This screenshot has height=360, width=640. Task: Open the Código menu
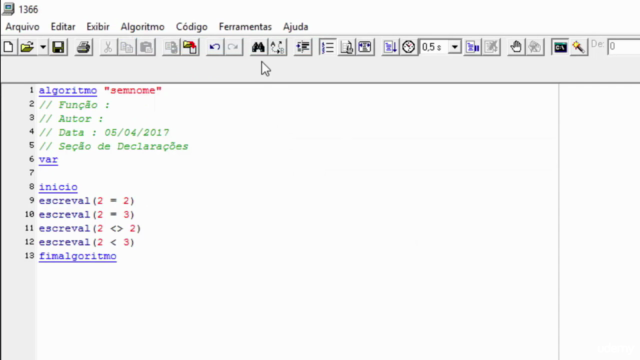click(x=191, y=27)
